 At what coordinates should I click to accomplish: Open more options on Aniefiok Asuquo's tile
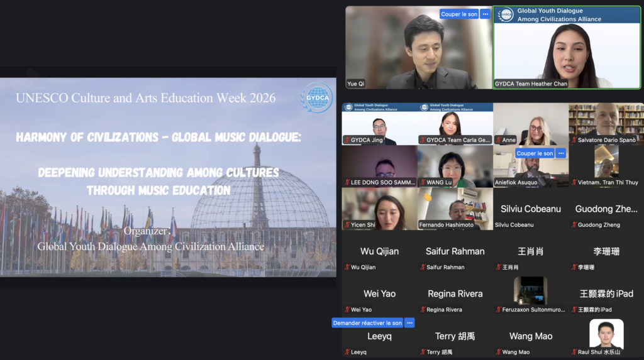point(561,153)
